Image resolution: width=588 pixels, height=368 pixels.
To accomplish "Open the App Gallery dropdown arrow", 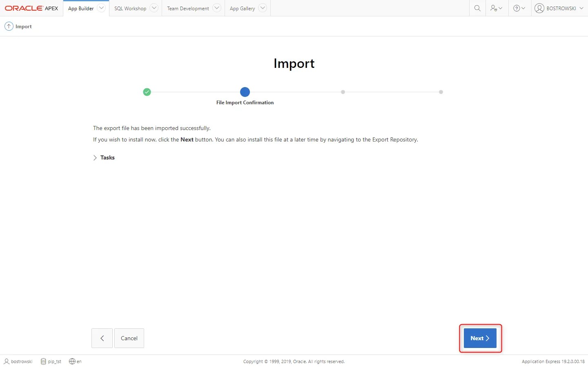I will point(263,8).
